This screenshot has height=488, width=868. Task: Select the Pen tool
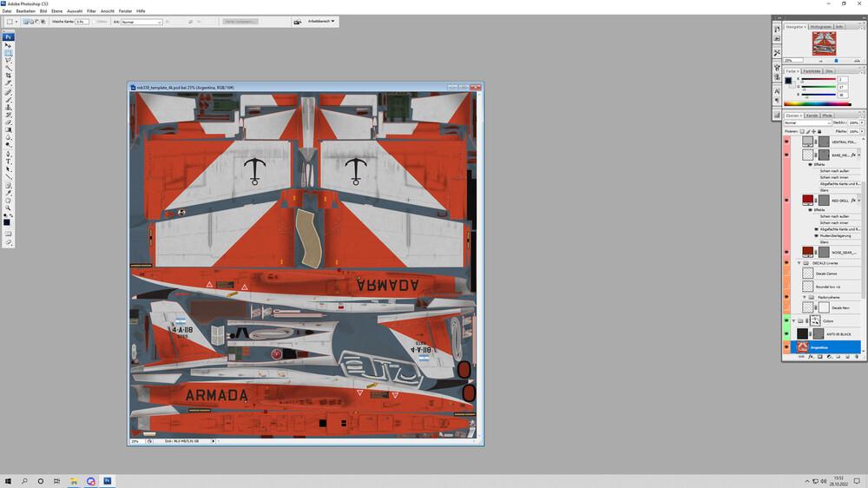[8, 154]
